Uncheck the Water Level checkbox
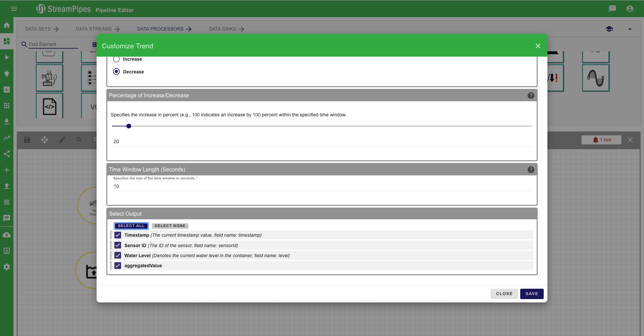Viewport: 644px width, 336px height. (118, 256)
